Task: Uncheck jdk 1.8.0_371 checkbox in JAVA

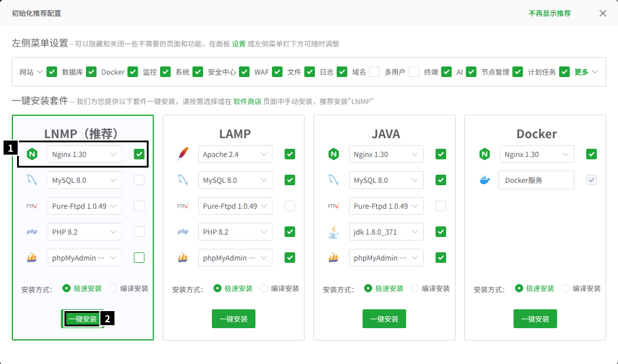Action: click(441, 232)
